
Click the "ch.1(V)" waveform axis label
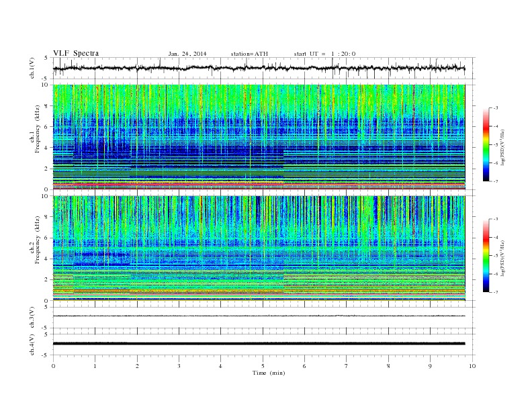(32, 68)
